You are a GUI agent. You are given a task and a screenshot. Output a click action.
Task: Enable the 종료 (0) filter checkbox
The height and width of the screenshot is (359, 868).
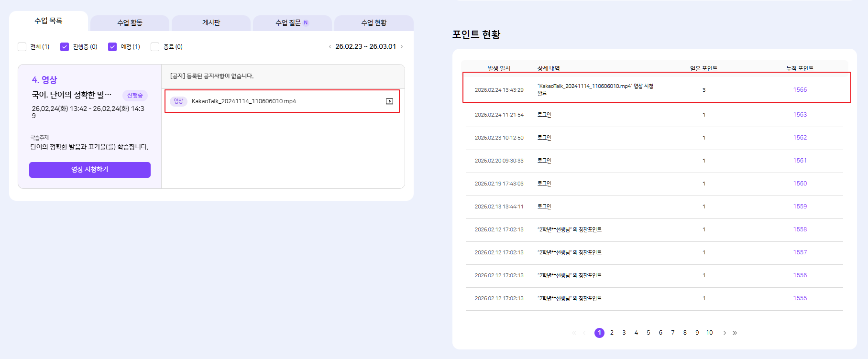(155, 47)
